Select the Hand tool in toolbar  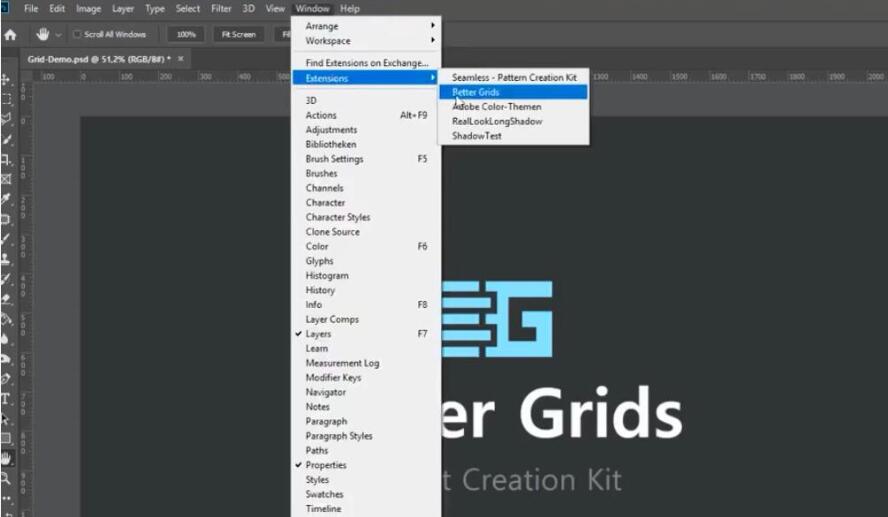[6, 458]
